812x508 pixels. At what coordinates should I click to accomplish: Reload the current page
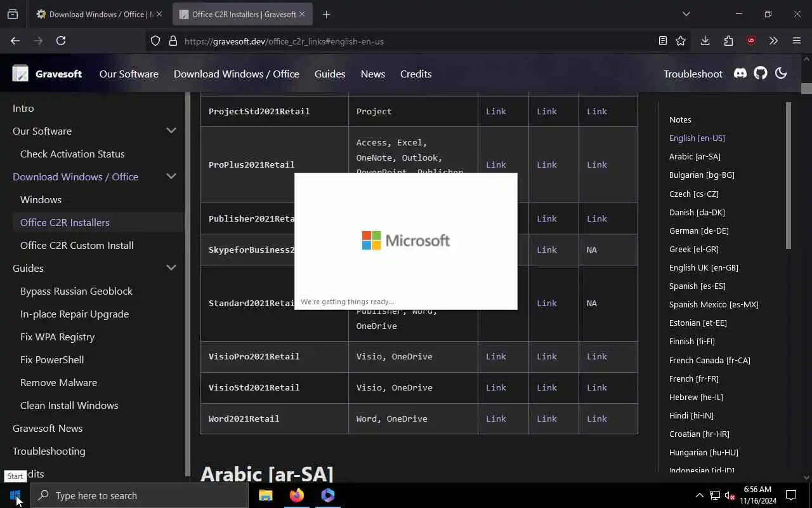tap(61, 41)
